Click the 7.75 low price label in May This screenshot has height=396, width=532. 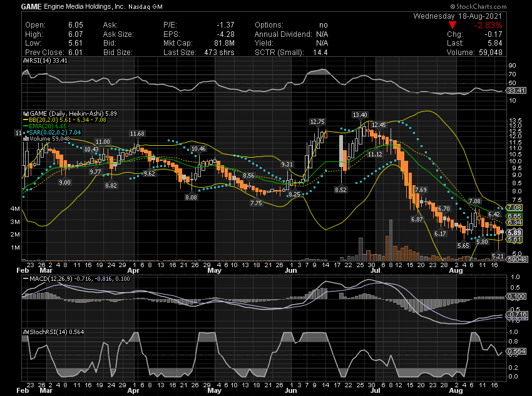click(x=256, y=203)
